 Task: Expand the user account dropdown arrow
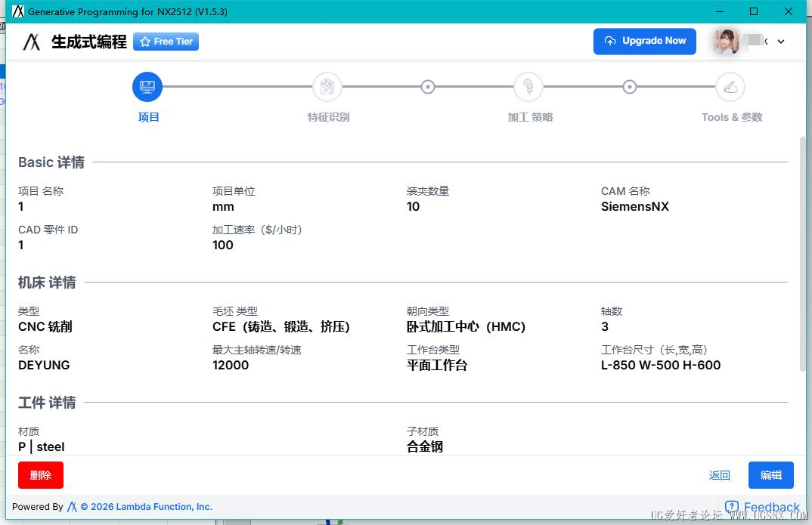point(781,42)
